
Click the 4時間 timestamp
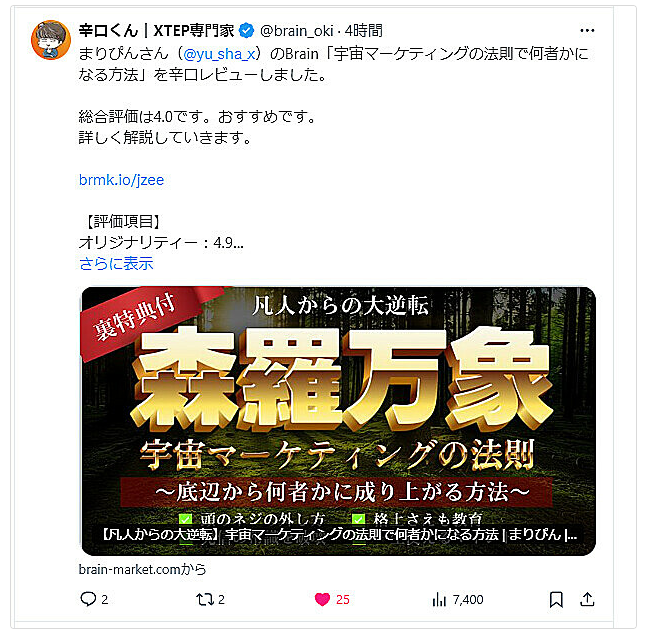(364, 31)
